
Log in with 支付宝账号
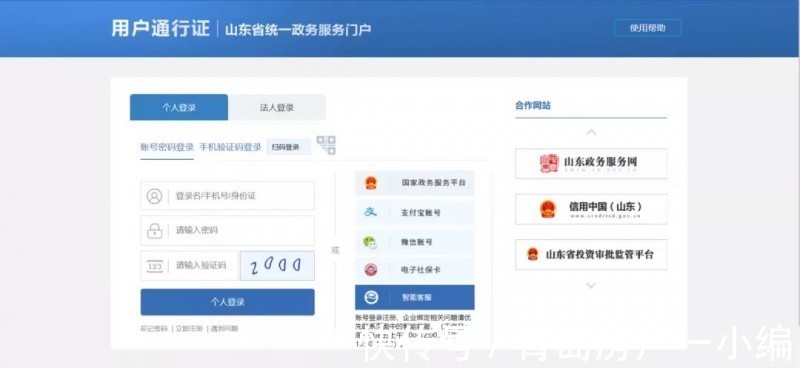click(415, 212)
